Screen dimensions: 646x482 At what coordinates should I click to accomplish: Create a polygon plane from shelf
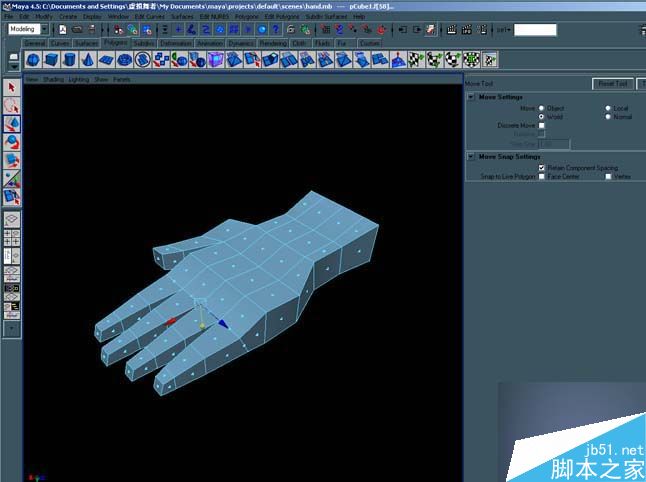coord(106,60)
